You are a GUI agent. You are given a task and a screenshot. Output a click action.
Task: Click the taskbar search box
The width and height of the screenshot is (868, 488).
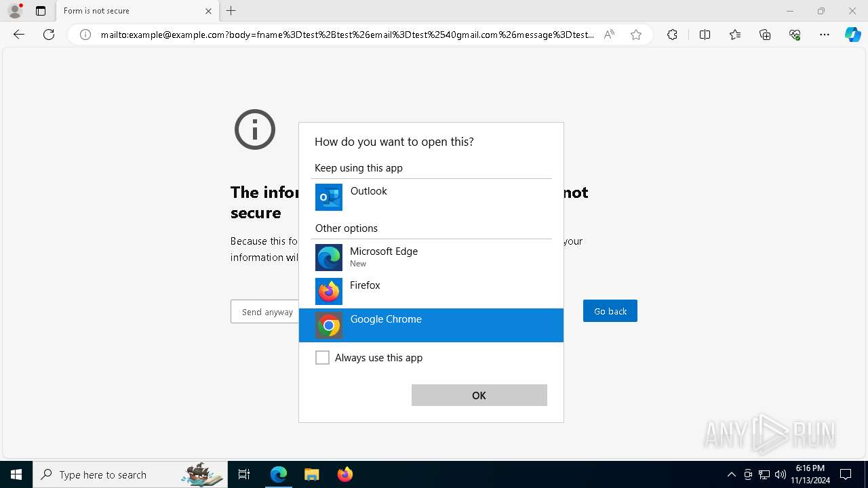point(130,474)
